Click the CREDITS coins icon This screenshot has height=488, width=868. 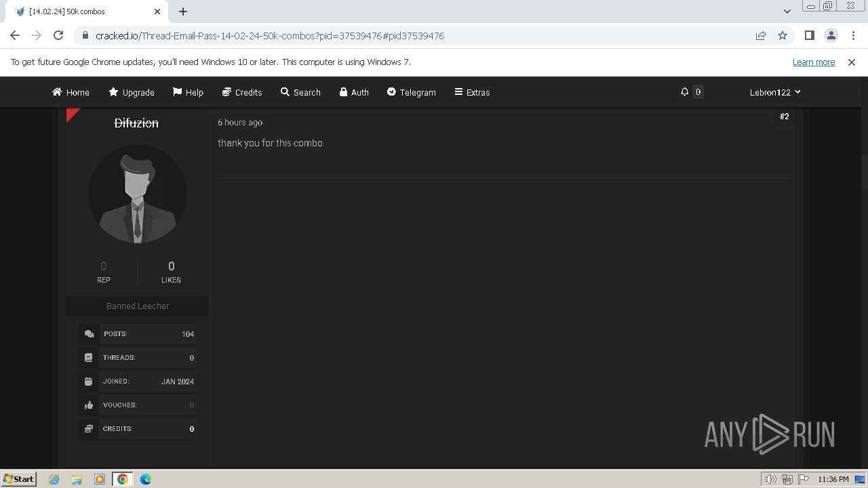(x=88, y=429)
